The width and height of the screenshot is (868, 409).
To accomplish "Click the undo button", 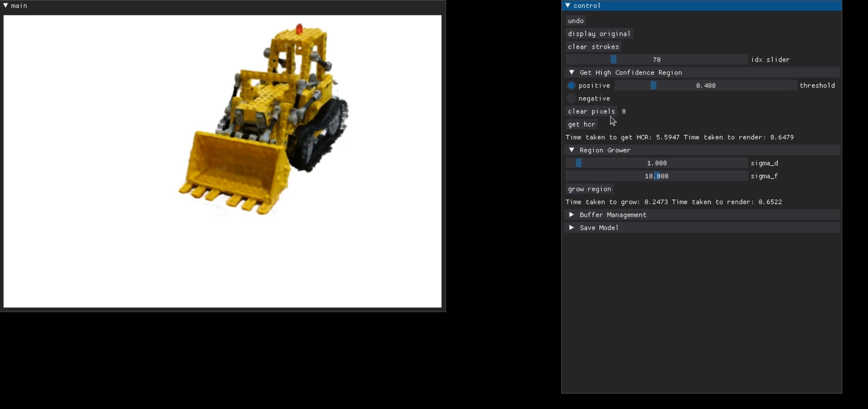I will click(576, 21).
